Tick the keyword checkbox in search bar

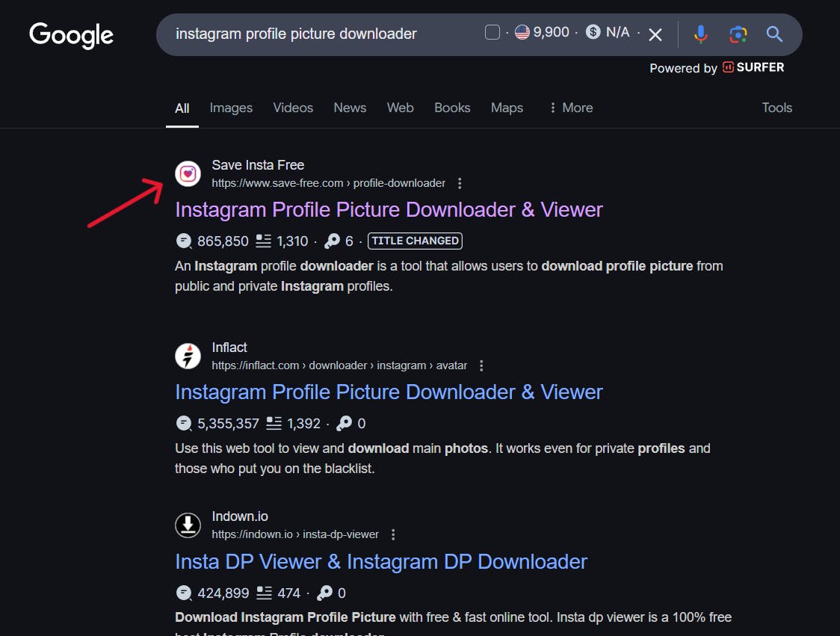[x=492, y=32]
